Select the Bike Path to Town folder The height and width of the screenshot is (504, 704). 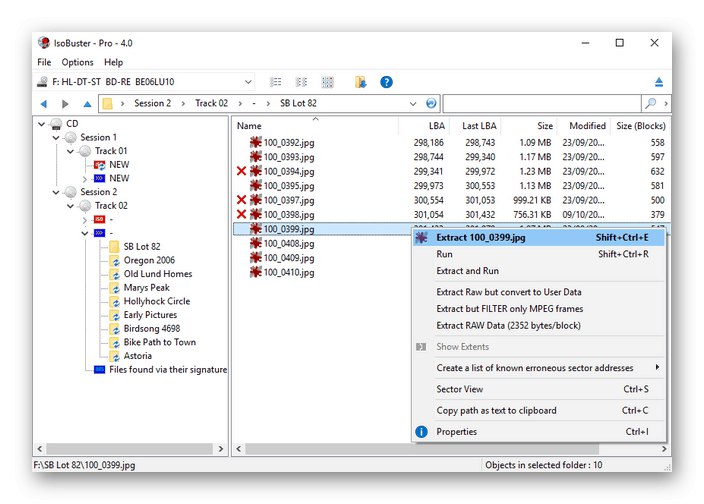click(160, 342)
